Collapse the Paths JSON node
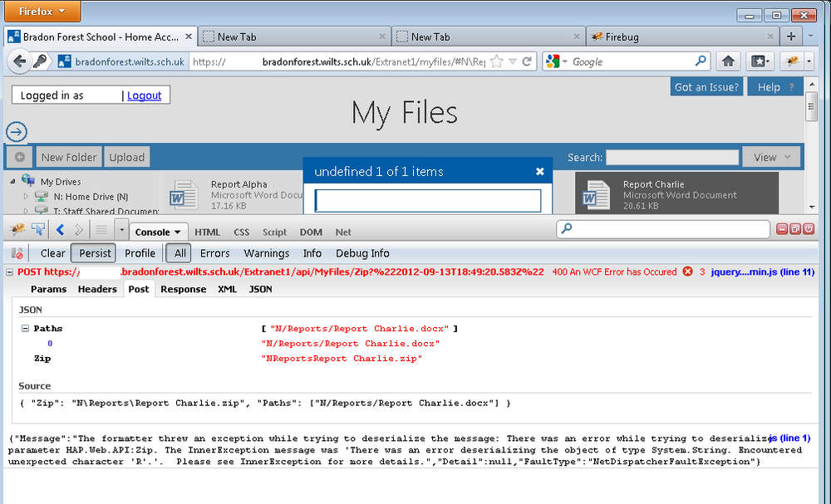831x504 pixels. pyautogui.click(x=25, y=328)
